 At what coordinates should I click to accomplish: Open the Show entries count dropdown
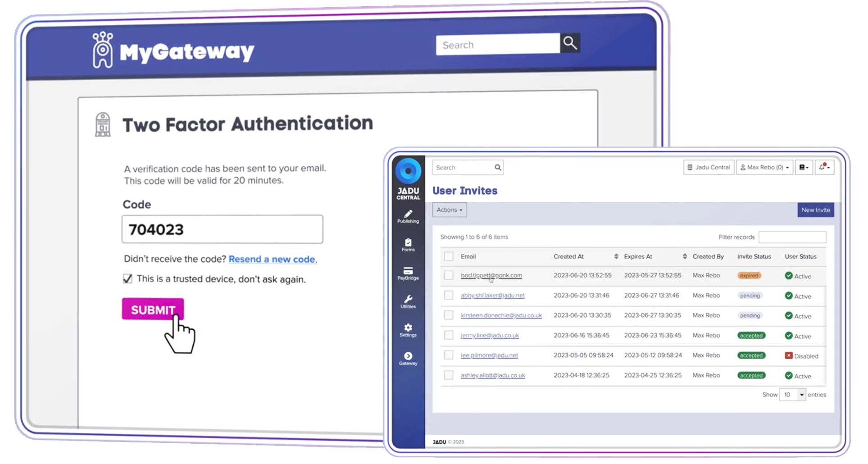[x=792, y=395]
